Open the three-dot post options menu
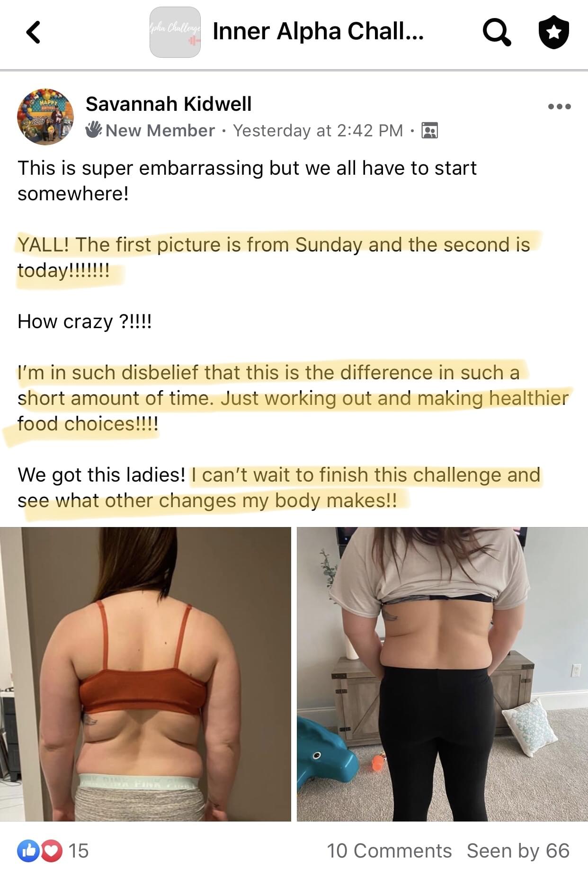The height and width of the screenshot is (876, 588). click(x=559, y=106)
